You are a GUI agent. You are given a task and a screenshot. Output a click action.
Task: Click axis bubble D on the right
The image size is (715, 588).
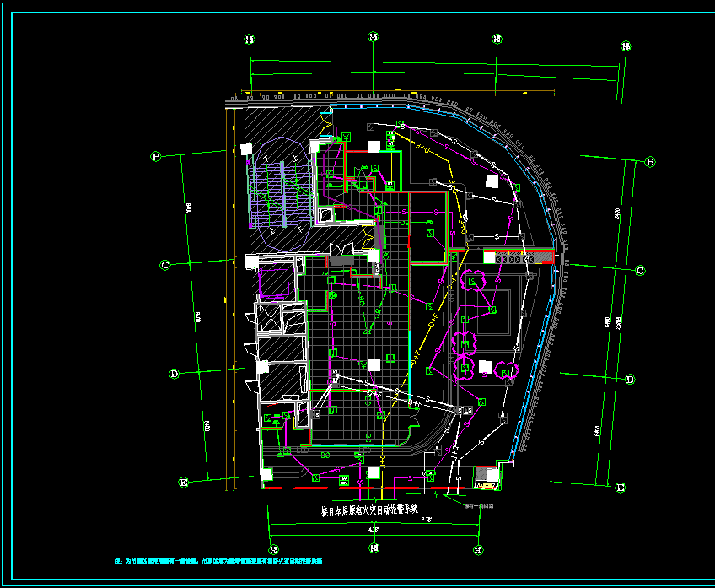point(630,380)
